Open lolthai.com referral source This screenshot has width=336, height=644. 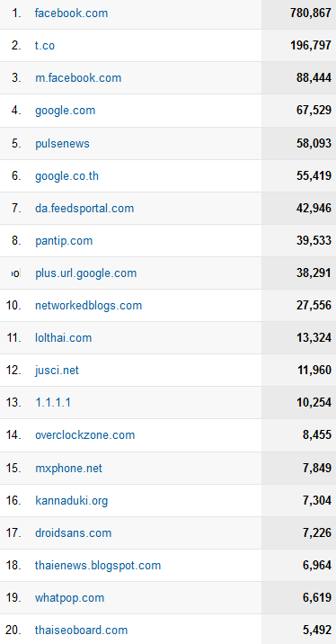pyautogui.click(x=64, y=338)
